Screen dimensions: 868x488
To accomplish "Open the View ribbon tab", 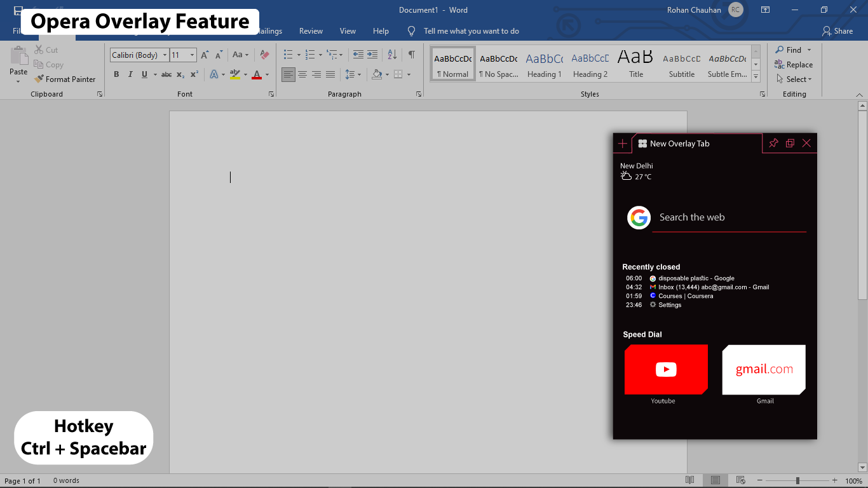I will [x=348, y=31].
